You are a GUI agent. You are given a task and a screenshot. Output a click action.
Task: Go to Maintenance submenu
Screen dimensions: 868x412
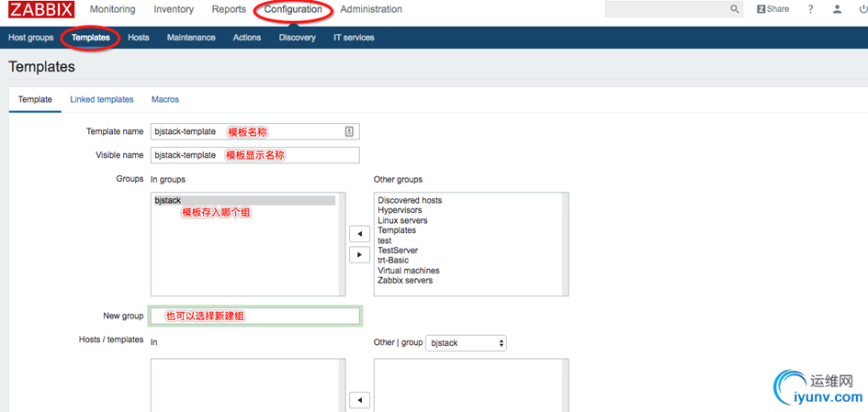click(191, 38)
